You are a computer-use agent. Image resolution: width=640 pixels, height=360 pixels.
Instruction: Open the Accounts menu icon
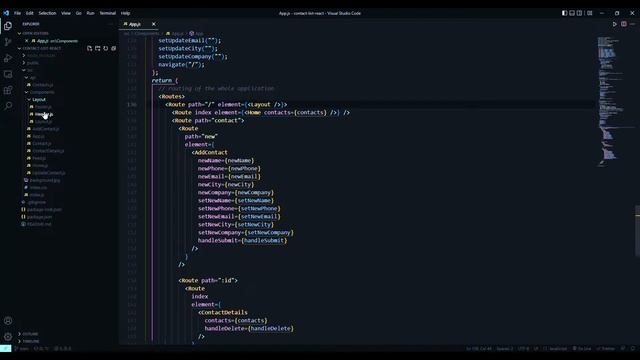pos(8,321)
